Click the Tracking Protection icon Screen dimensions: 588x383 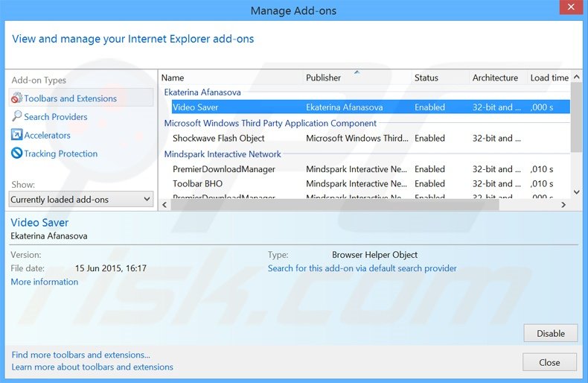16,153
